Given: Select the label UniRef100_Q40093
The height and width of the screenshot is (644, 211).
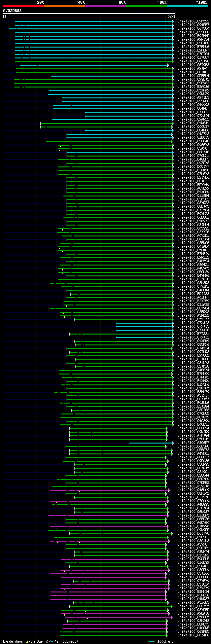Looking at the screenshot, I should (x=193, y=105).
